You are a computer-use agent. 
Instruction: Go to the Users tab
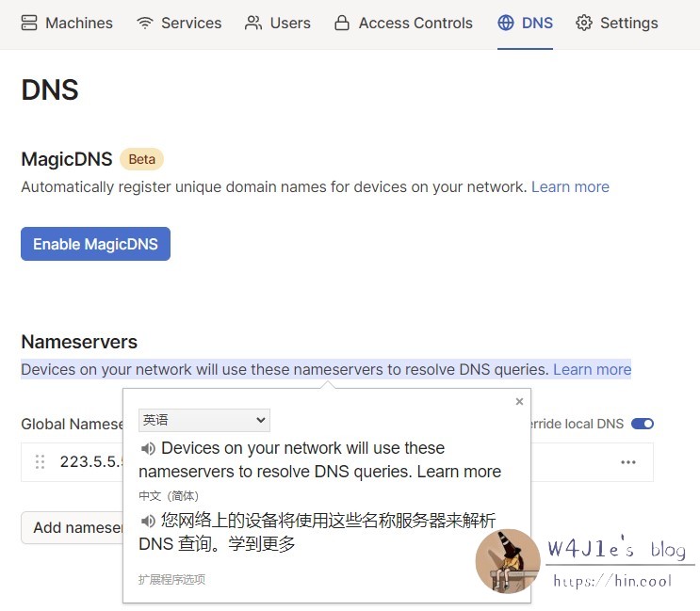coord(277,23)
